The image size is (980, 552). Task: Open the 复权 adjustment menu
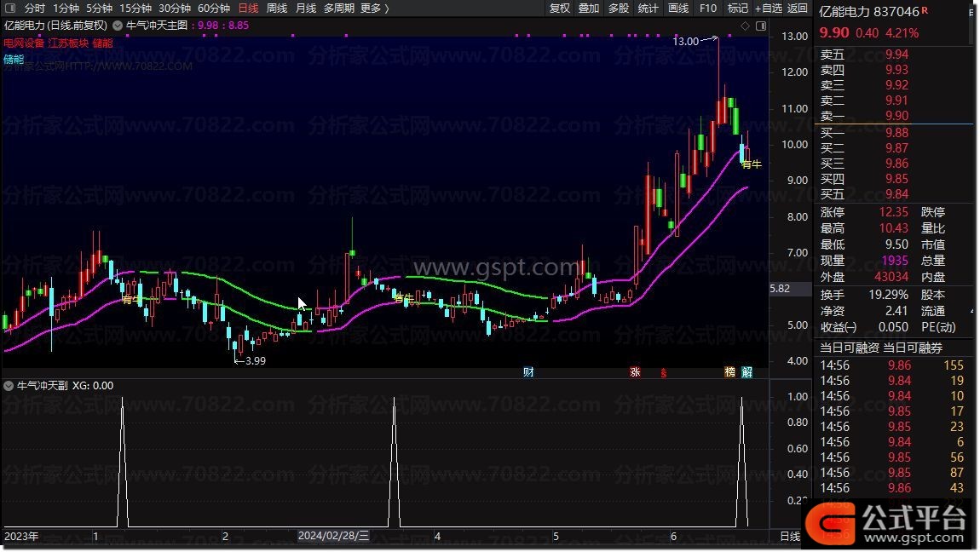[559, 9]
